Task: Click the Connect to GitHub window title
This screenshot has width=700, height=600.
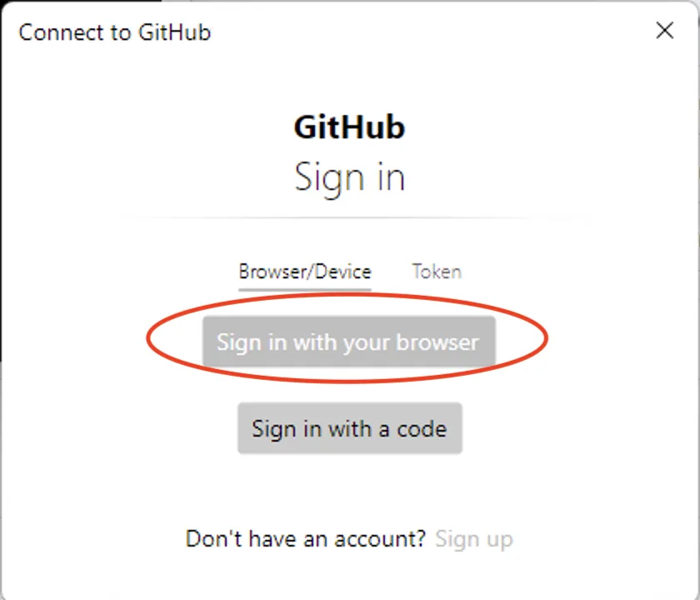Action: pos(115,32)
